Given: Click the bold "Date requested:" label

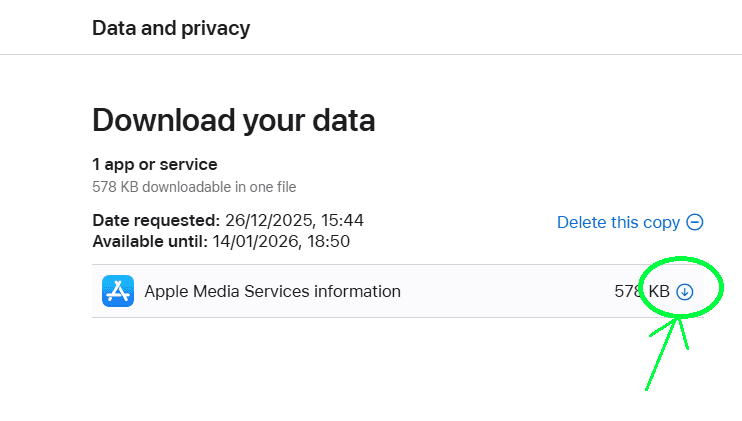Looking at the screenshot, I should [155, 220].
